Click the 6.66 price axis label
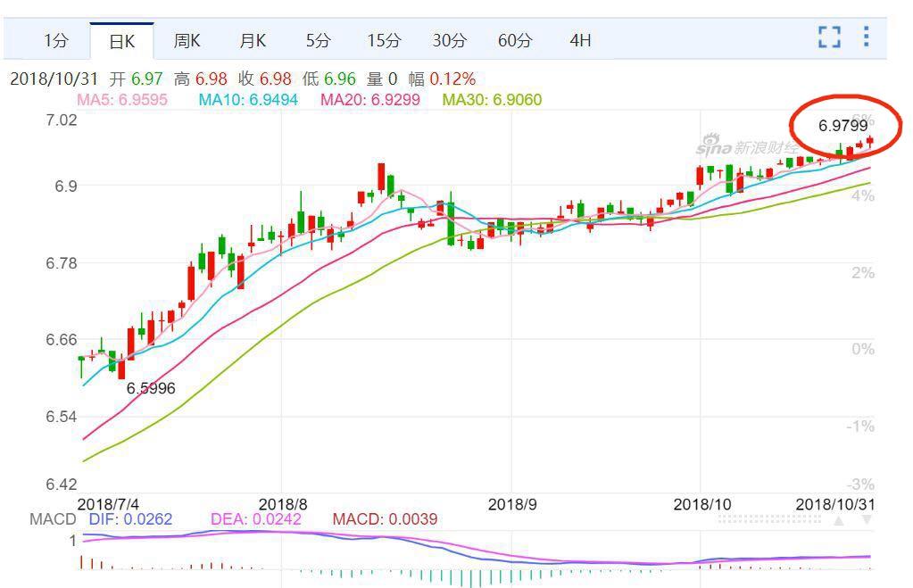The height and width of the screenshot is (588, 913). 62,340
